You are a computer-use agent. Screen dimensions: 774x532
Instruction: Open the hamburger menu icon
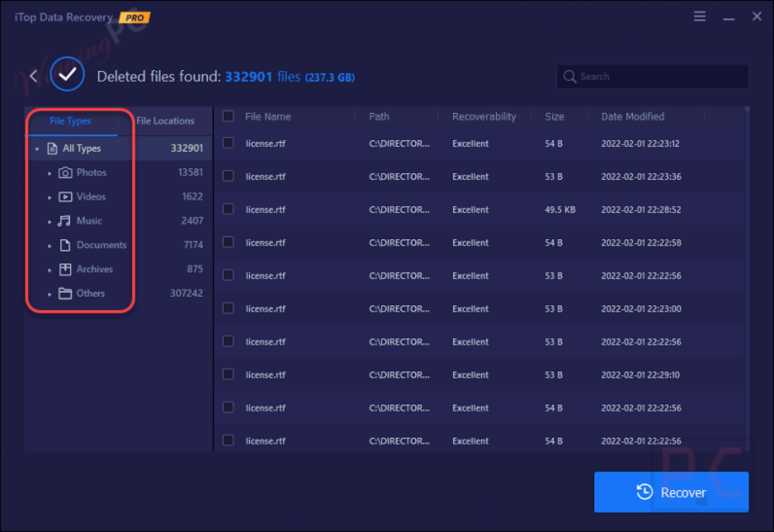coord(699,16)
